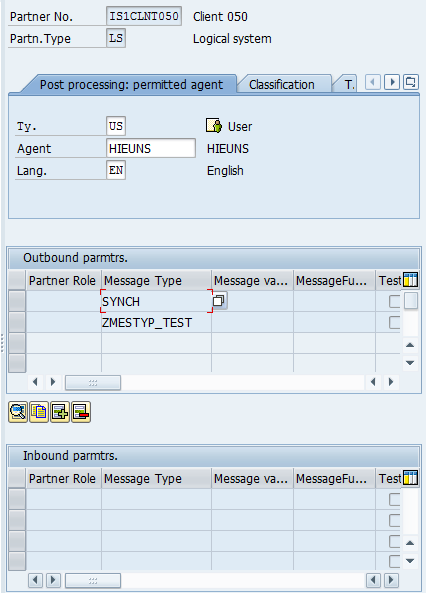Click the rightmost arrow of the Inbound horizontal scrollbar
Screen dimensions: 426x593
click(x=391, y=580)
